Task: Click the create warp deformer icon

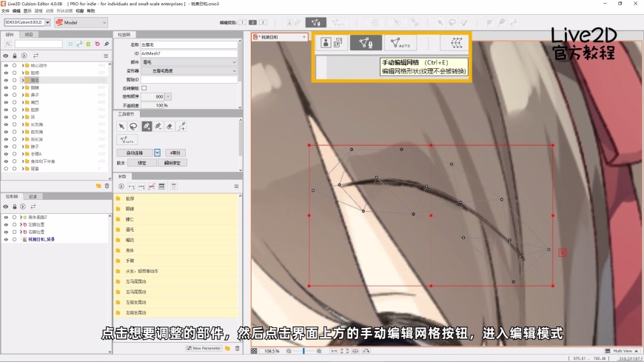Action: [x=375, y=23]
